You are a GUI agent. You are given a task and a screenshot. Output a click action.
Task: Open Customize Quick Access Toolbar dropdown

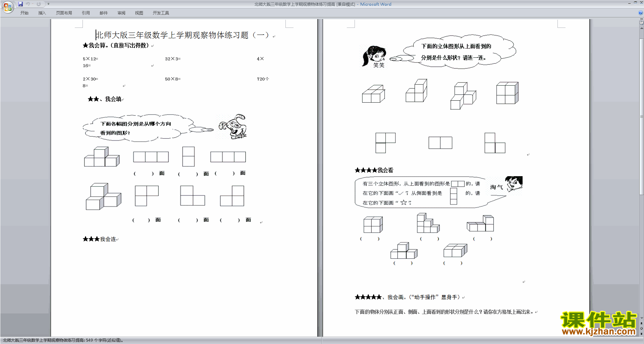click(48, 4)
